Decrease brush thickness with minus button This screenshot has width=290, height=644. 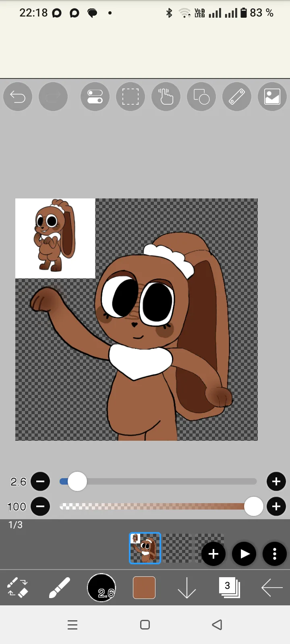[x=40, y=481]
